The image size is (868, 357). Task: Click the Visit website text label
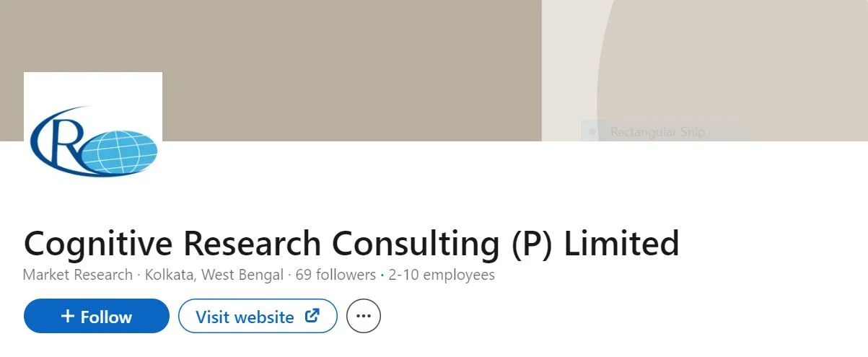[x=245, y=317]
